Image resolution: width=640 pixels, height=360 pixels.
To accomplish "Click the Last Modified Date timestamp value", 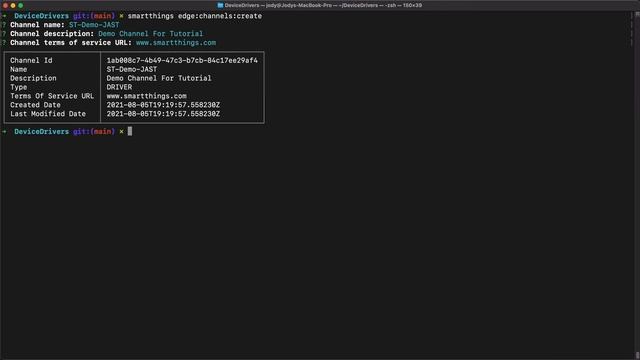I will point(163,114).
